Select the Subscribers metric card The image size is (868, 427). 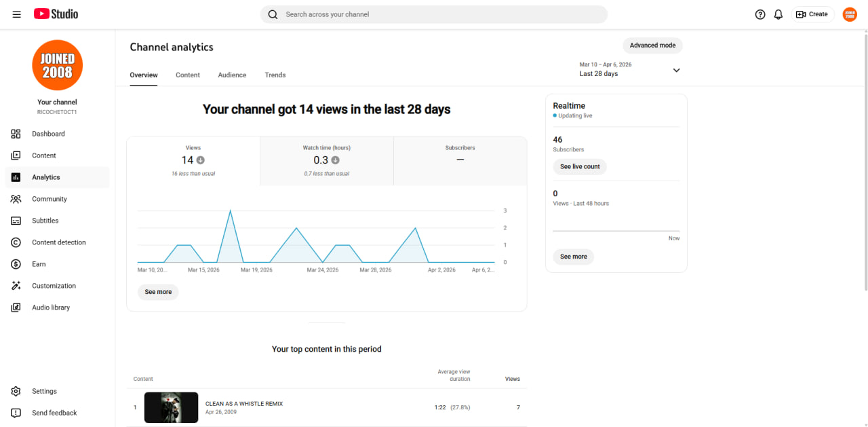[460, 161]
